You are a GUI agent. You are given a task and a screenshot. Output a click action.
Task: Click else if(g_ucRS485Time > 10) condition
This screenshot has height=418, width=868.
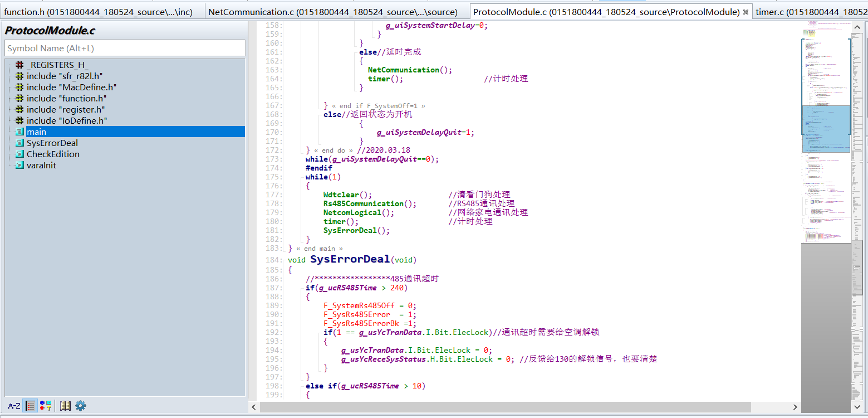[x=366, y=386]
